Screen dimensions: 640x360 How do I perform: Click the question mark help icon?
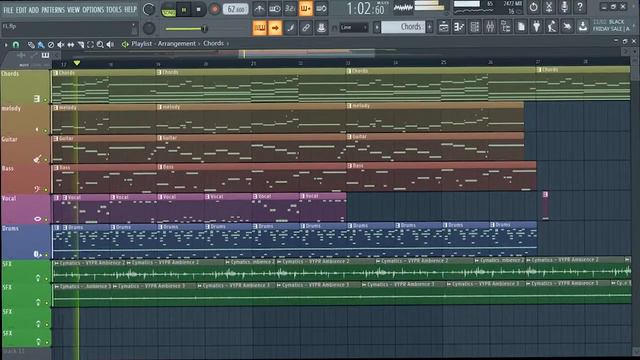pyautogui.click(x=580, y=7)
